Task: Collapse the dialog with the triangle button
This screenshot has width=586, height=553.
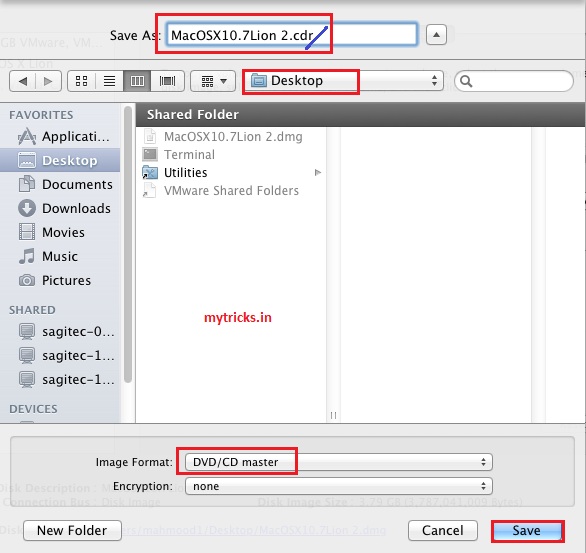Action: (436, 35)
